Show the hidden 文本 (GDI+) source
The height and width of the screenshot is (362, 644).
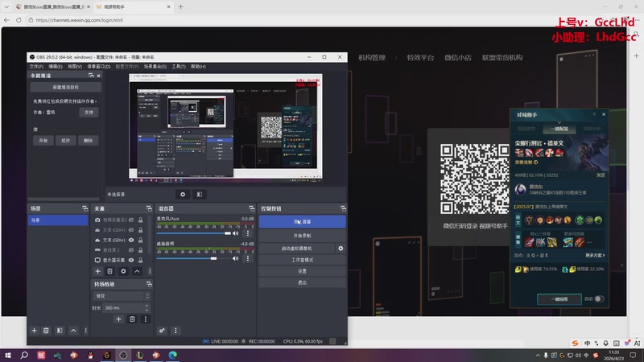point(131,230)
